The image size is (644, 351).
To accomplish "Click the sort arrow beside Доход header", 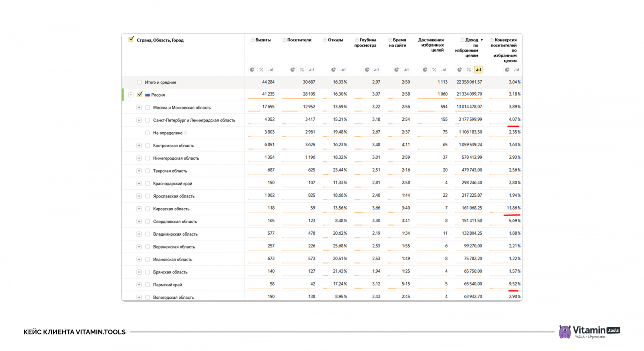I will point(482,40).
